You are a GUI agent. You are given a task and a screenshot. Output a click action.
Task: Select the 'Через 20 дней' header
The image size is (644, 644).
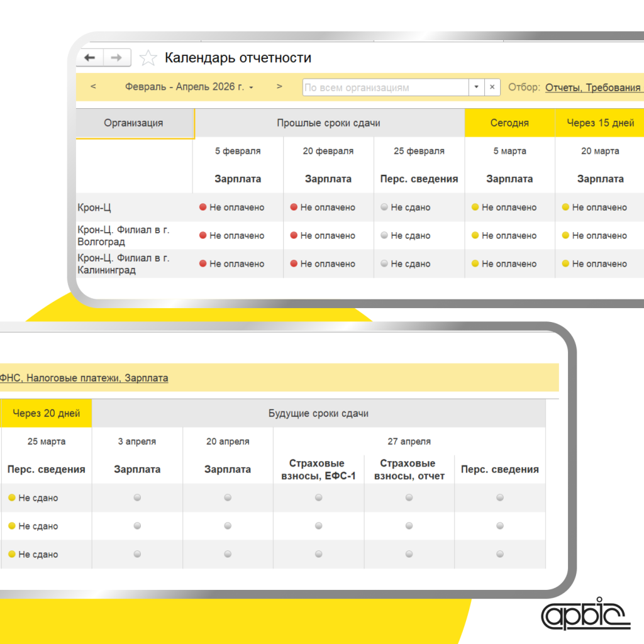tap(46, 413)
